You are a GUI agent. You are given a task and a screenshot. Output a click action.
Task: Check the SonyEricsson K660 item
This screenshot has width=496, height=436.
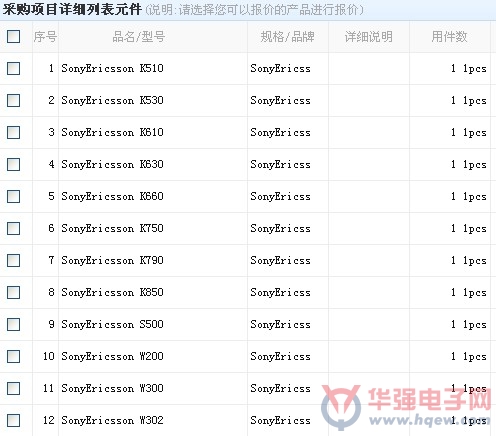pyautogui.click(x=13, y=196)
